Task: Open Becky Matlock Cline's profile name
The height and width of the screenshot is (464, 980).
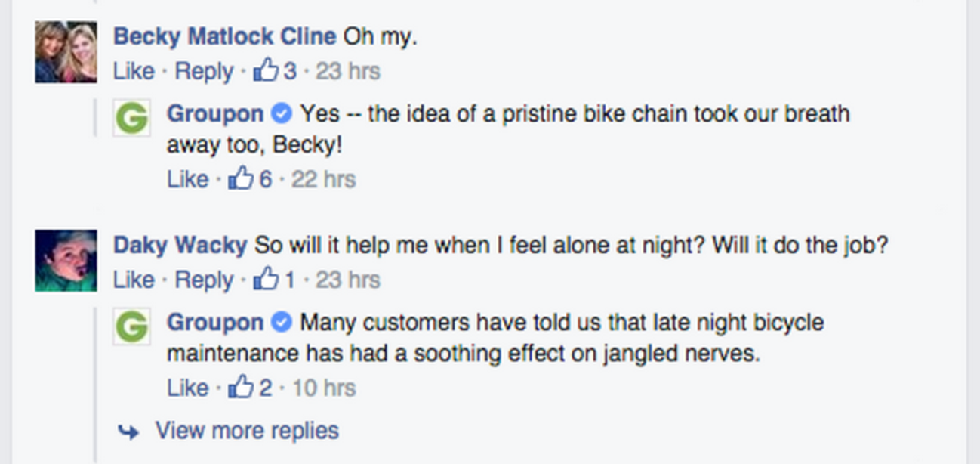Action: (x=224, y=36)
